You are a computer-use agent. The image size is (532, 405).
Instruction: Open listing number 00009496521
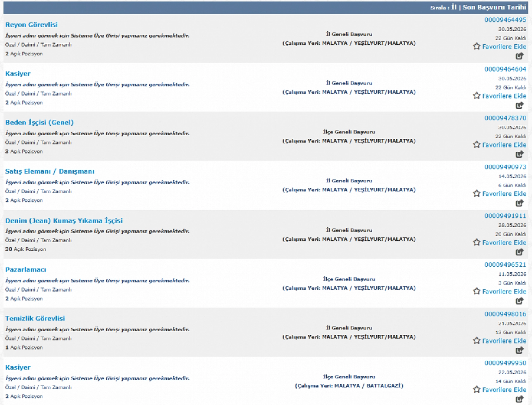tap(505, 264)
